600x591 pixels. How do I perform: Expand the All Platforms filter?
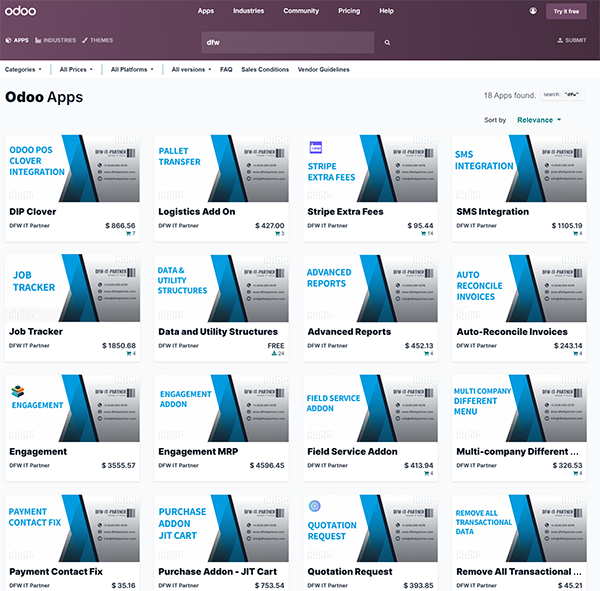134,70
